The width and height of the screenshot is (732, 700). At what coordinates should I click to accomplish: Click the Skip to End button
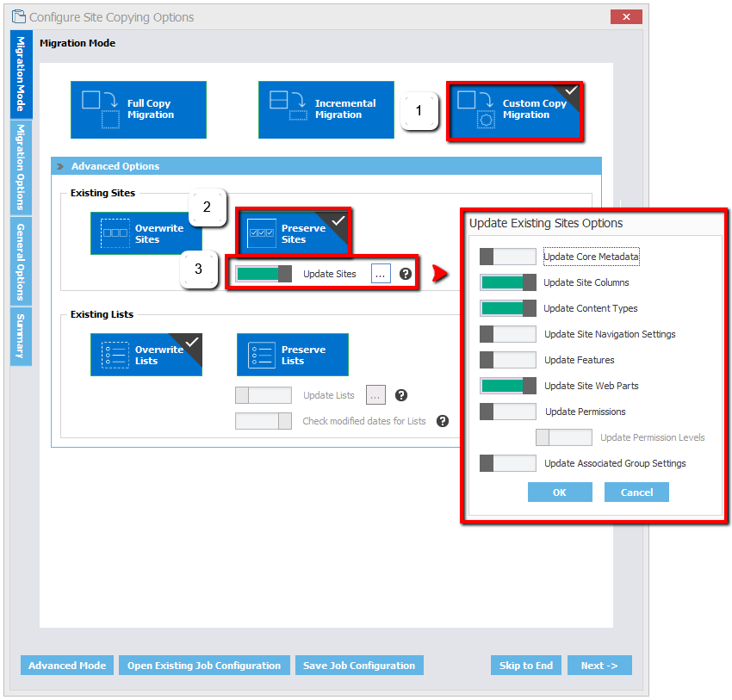(x=525, y=666)
